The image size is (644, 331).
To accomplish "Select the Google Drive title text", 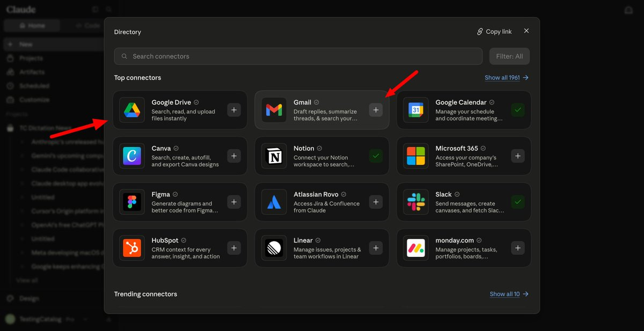I will coord(171,102).
